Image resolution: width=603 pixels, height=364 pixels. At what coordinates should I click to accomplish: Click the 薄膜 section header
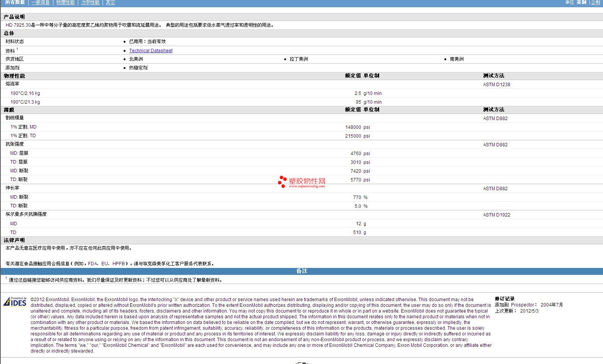tap(9, 110)
